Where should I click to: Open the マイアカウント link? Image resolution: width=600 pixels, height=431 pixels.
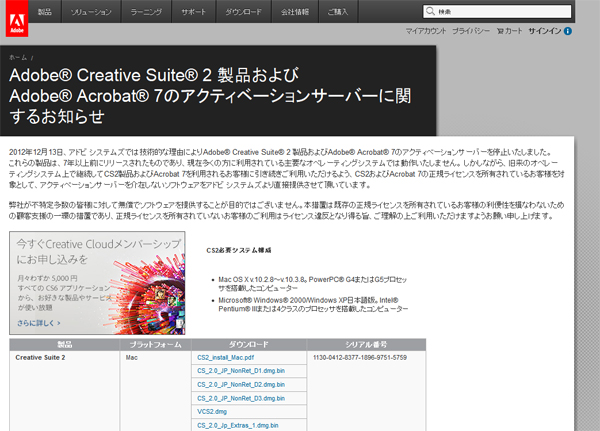426,31
